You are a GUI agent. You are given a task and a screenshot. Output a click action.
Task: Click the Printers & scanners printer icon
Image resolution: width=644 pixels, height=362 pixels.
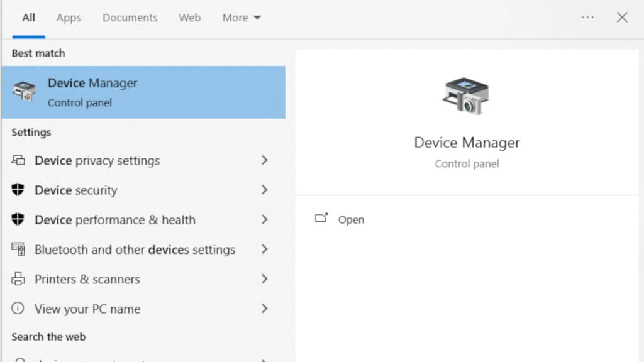[x=18, y=279]
